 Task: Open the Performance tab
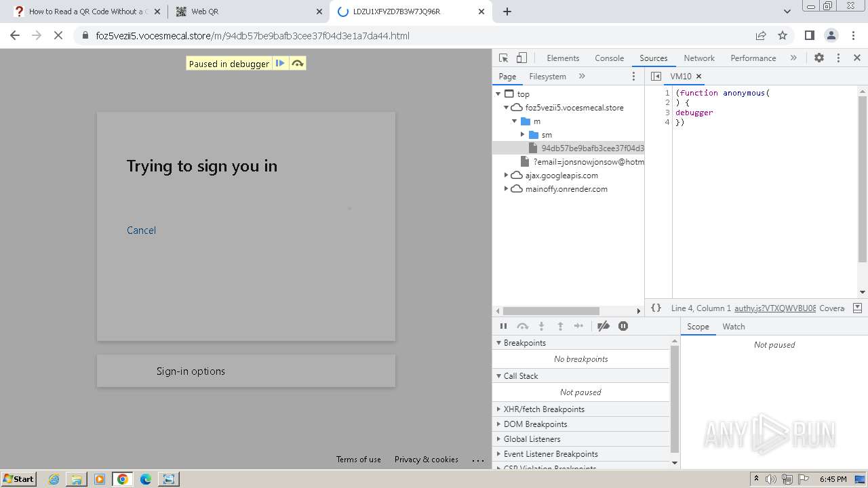click(x=753, y=58)
